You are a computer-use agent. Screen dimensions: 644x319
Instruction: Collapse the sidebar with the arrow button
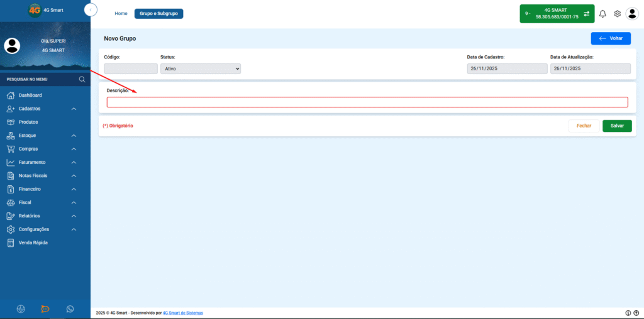click(x=91, y=9)
